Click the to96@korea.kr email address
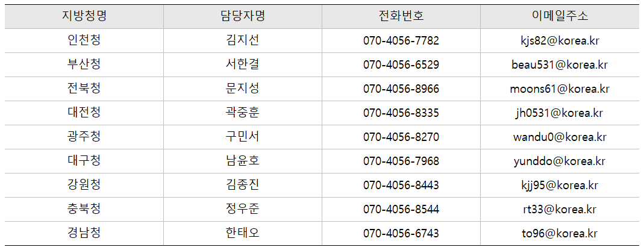The image size is (644, 250). coord(560,234)
